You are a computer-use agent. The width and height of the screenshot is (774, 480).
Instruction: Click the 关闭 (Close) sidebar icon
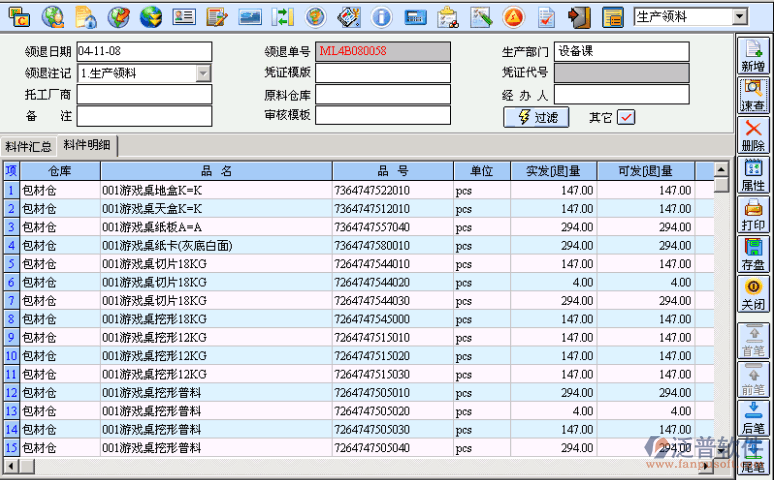(753, 294)
